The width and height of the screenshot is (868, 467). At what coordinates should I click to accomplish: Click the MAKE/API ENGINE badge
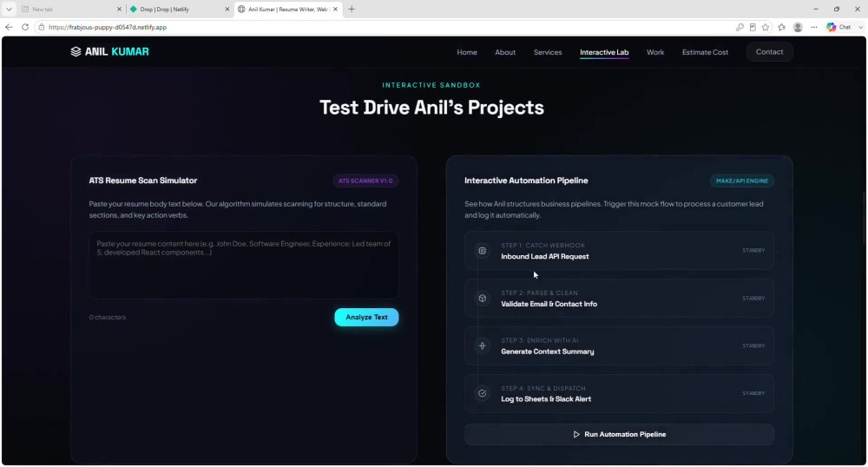click(x=742, y=181)
